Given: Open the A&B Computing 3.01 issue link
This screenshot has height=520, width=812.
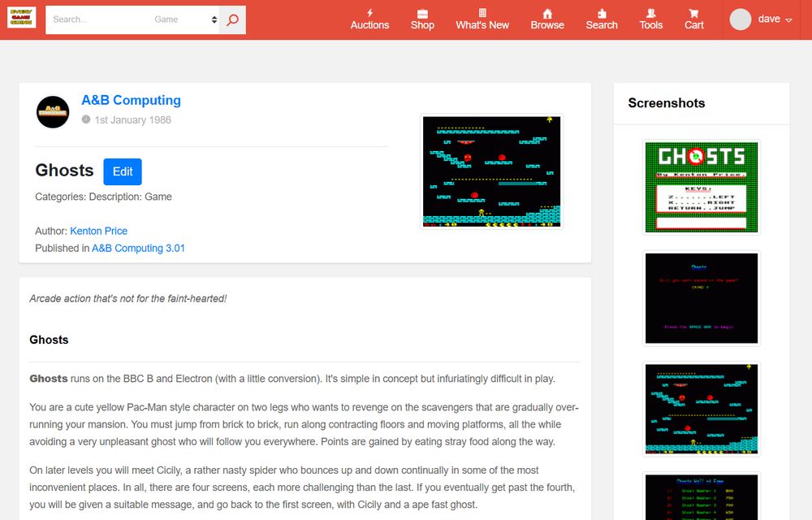Looking at the screenshot, I should point(138,248).
